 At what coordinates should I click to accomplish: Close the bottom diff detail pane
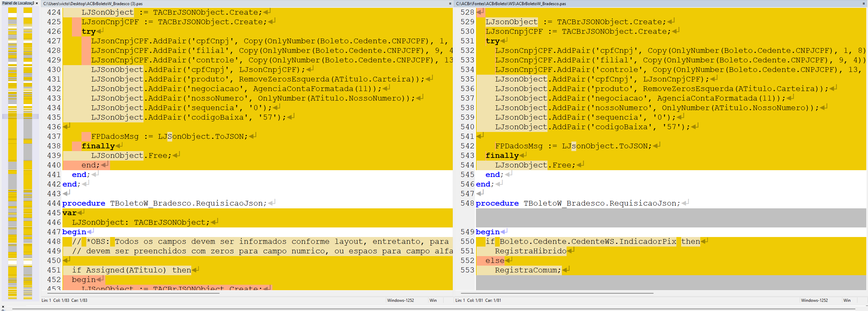[3, 307]
